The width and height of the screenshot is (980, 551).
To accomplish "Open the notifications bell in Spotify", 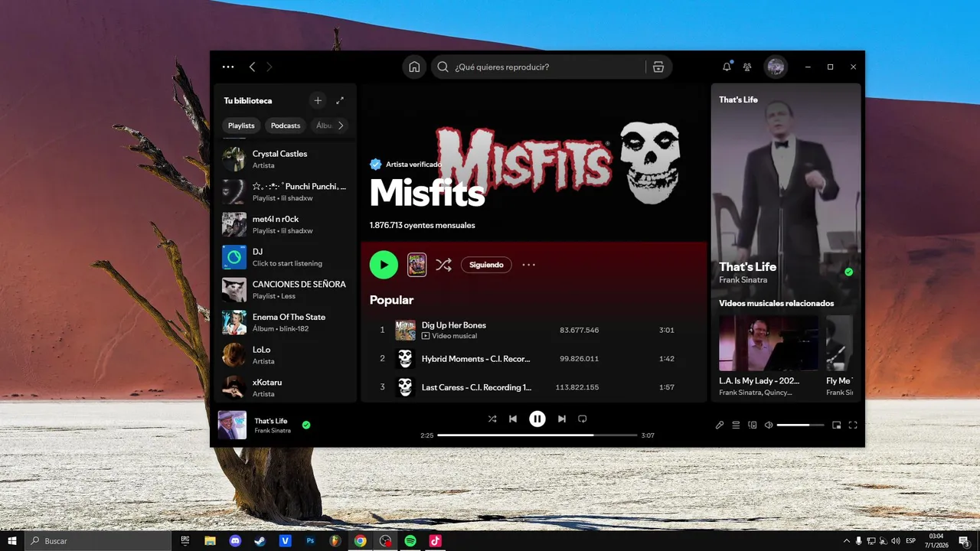I will click(727, 67).
